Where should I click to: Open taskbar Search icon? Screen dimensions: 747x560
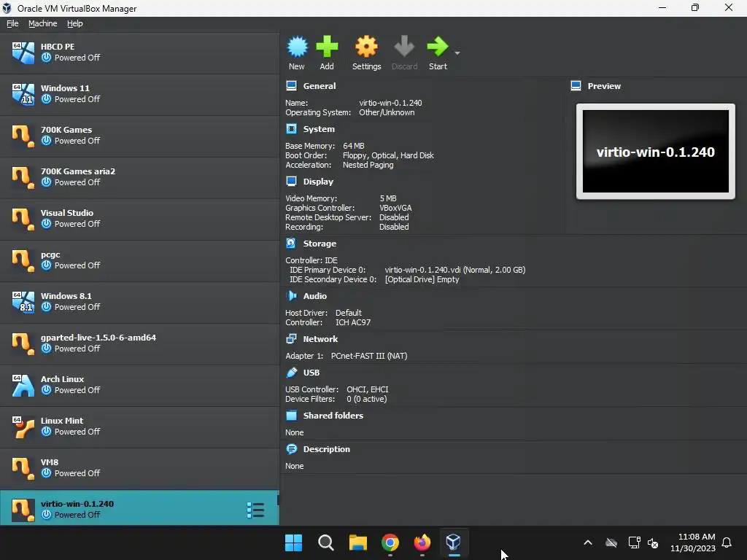coord(326,542)
